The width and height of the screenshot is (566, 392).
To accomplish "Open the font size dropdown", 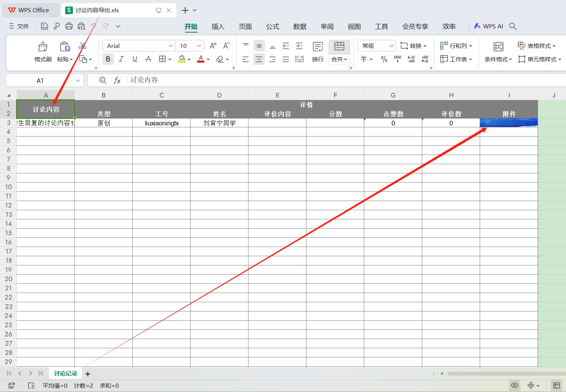I will click(x=199, y=46).
